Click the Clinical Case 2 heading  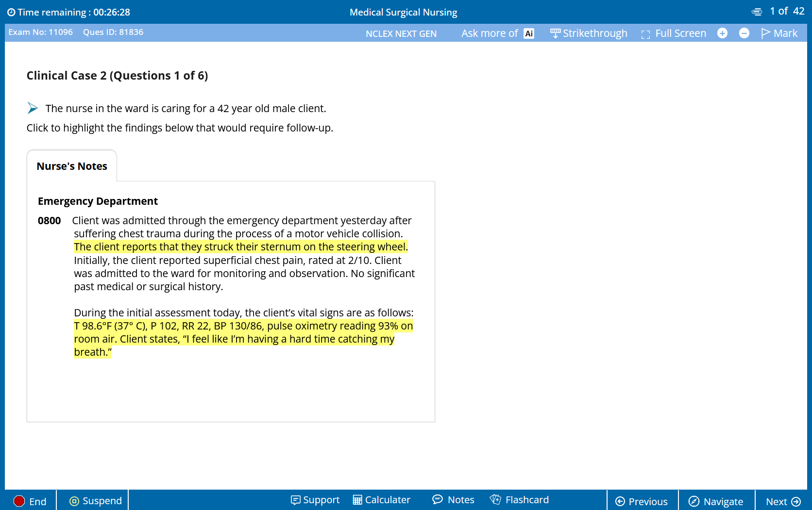tap(117, 76)
